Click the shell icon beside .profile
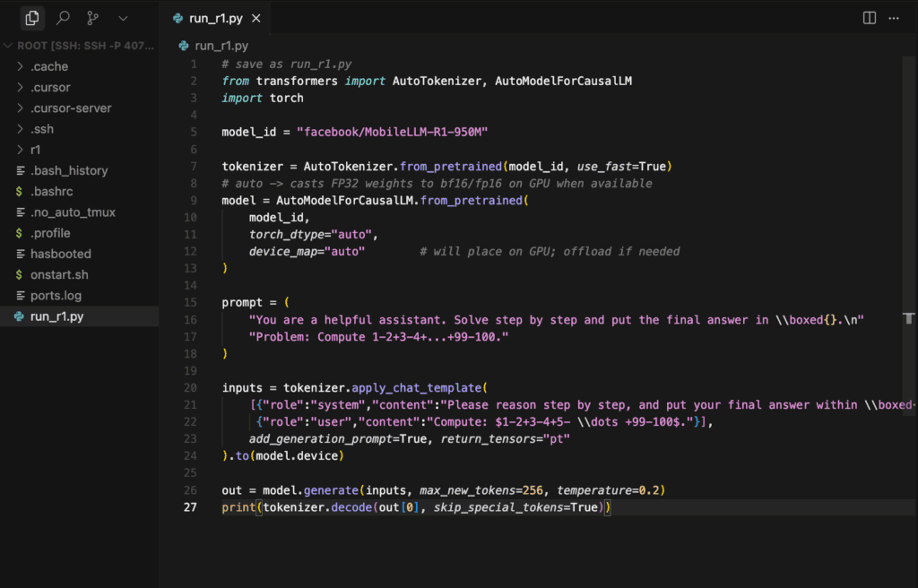 coord(20,233)
